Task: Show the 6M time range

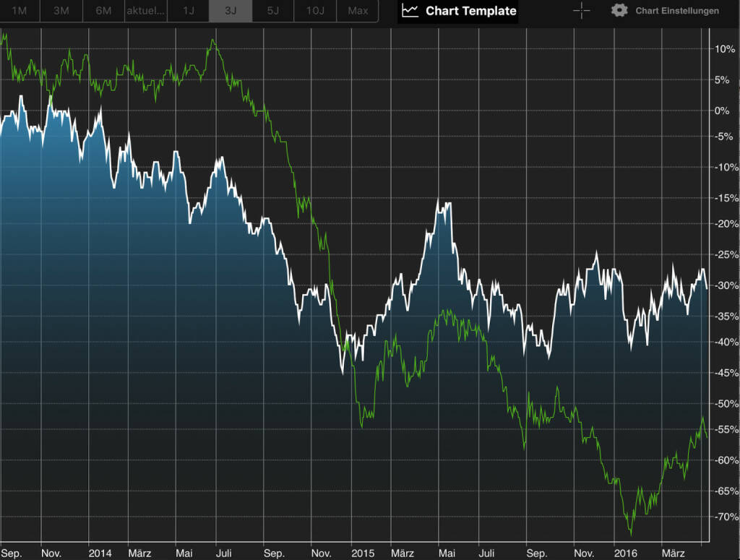Action: [103, 11]
